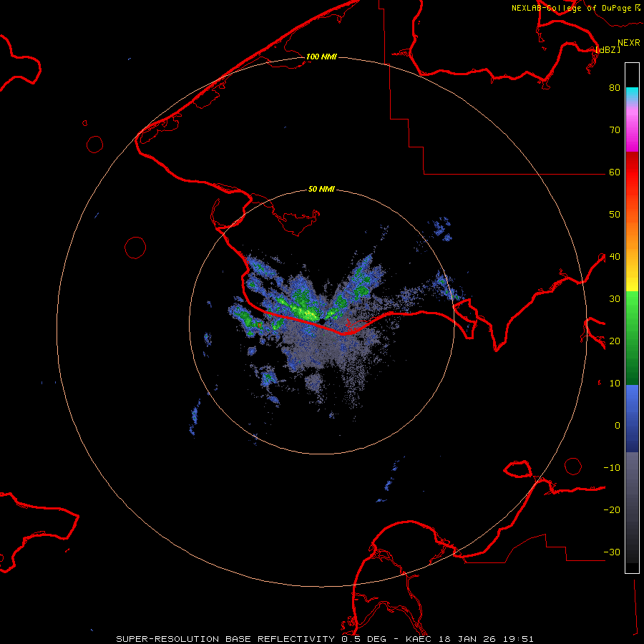Click the -10 value on dBZ scale
This screenshot has height=644, width=644.
(612, 468)
